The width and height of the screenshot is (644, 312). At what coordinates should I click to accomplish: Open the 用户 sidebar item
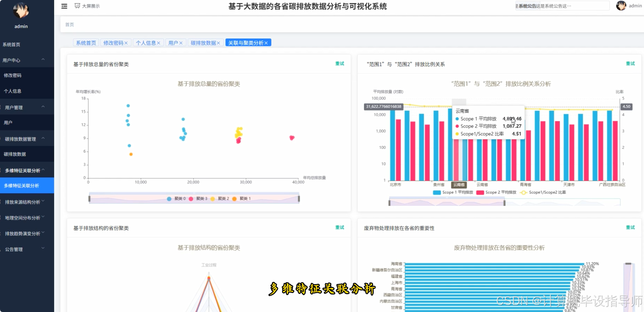tap(27, 123)
